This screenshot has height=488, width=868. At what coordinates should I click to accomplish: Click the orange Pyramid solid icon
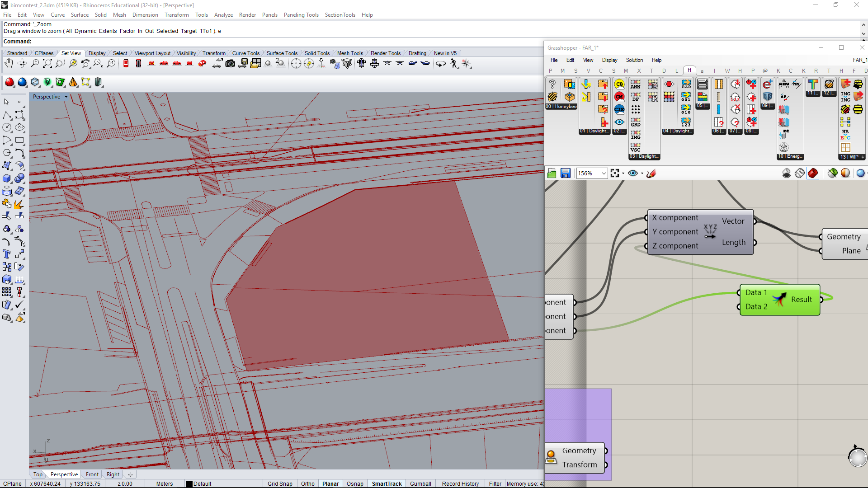tap(73, 82)
